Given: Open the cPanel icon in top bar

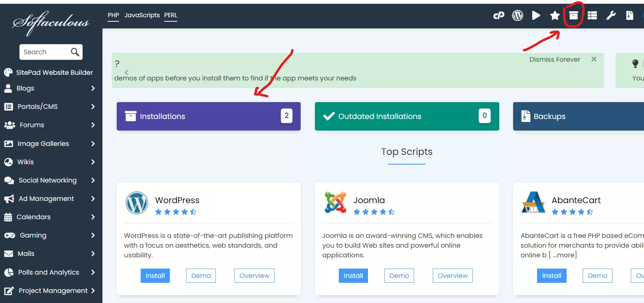Looking at the screenshot, I should point(499,15).
